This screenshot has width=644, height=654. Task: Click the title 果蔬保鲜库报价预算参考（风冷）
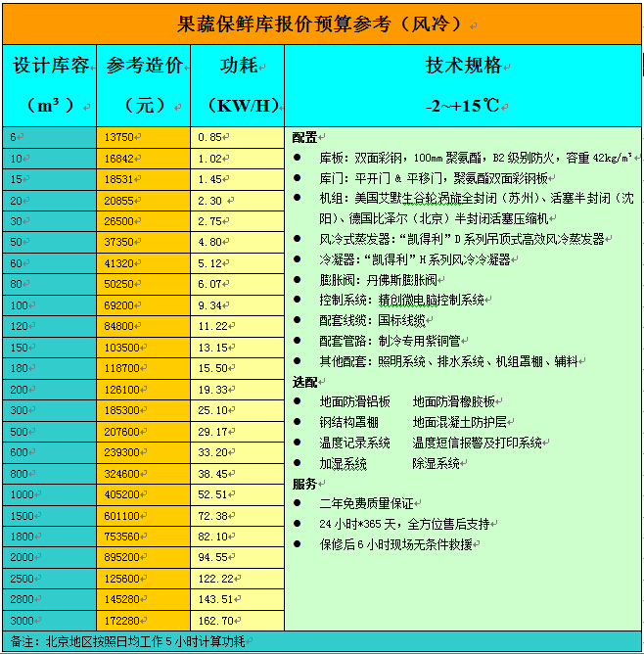(321, 23)
